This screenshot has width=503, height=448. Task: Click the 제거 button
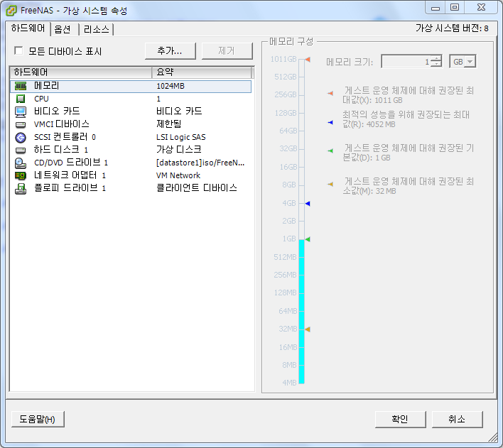[227, 50]
